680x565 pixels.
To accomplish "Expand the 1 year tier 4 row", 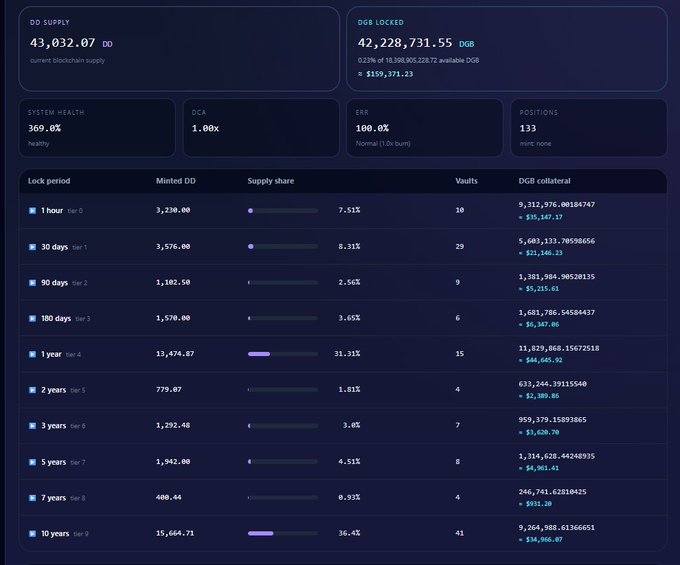I will pyautogui.click(x=32, y=354).
